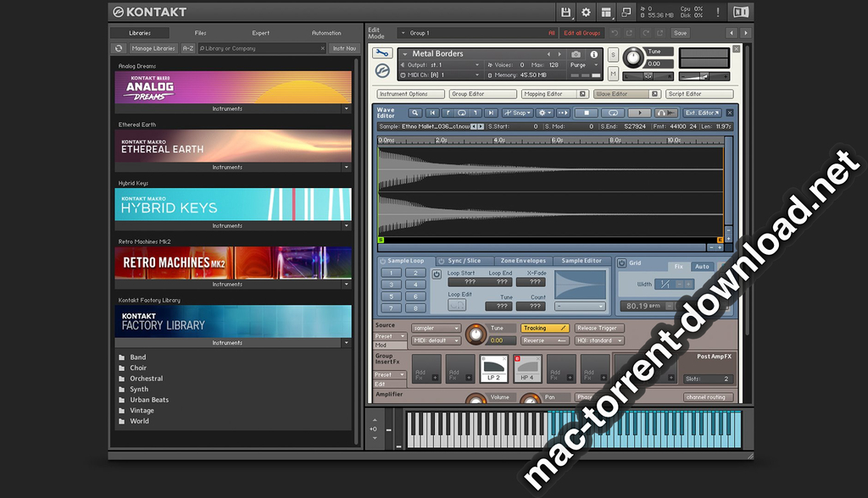Viewport: 868px width, 498px height.
Task: Toggle the Reverse button
Action: 545,340
